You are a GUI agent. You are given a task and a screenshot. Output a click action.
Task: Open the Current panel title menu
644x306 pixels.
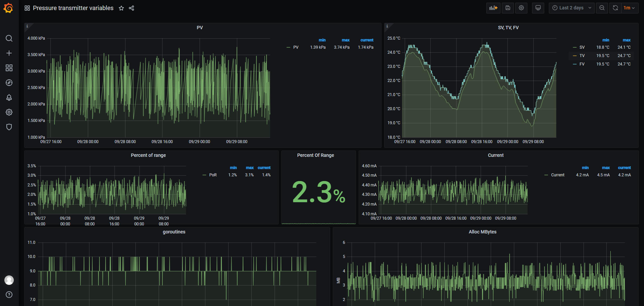pos(496,155)
